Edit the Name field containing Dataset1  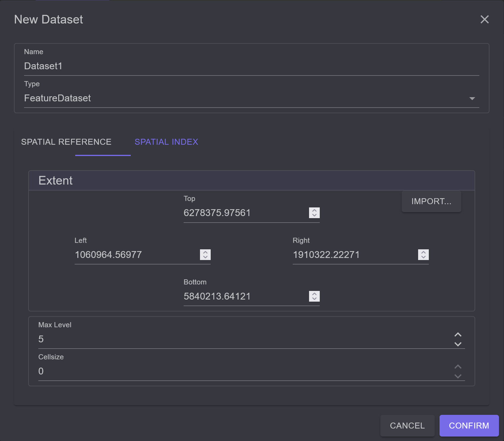pyautogui.click(x=251, y=66)
